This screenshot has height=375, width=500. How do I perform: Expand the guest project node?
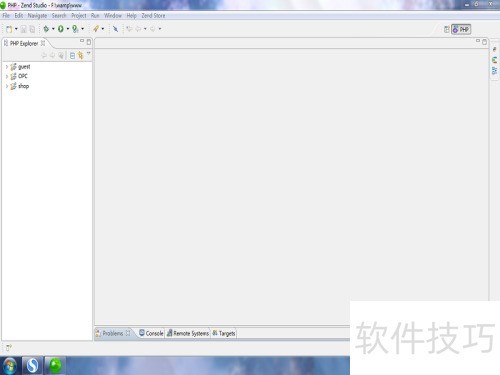[7, 67]
